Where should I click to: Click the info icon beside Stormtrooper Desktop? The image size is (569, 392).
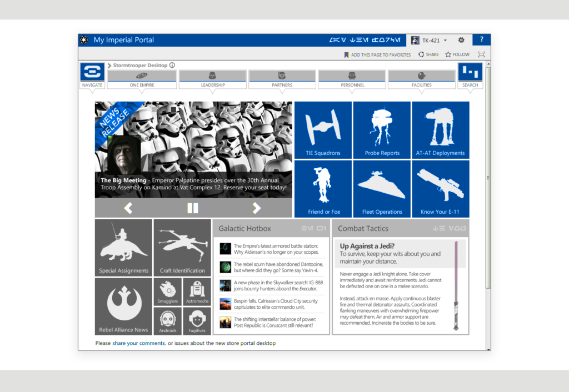pos(172,66)
